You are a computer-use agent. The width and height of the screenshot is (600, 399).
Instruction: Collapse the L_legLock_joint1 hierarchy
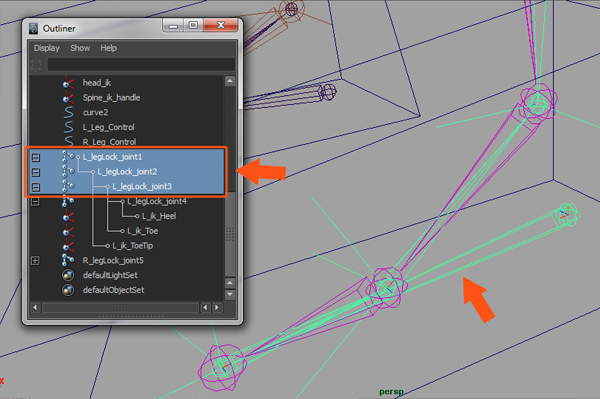point(36,157)
